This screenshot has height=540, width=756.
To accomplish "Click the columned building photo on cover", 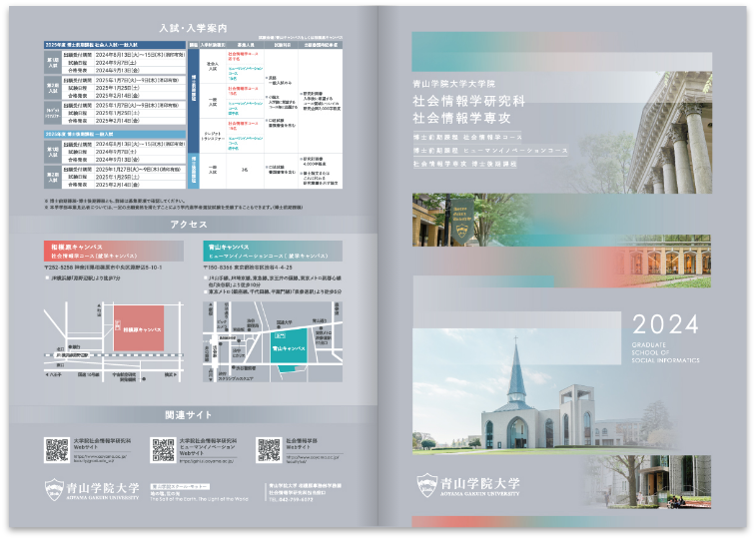I will tap(670, 133).
